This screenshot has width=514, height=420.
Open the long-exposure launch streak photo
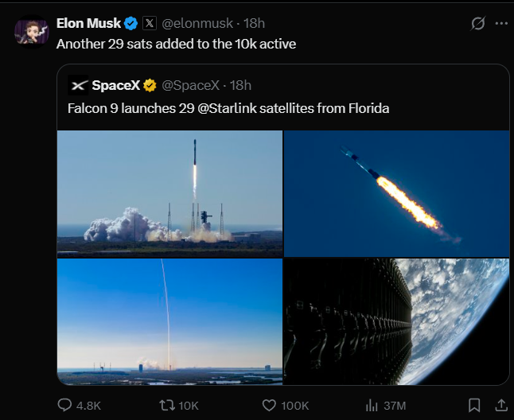point(169,321)
